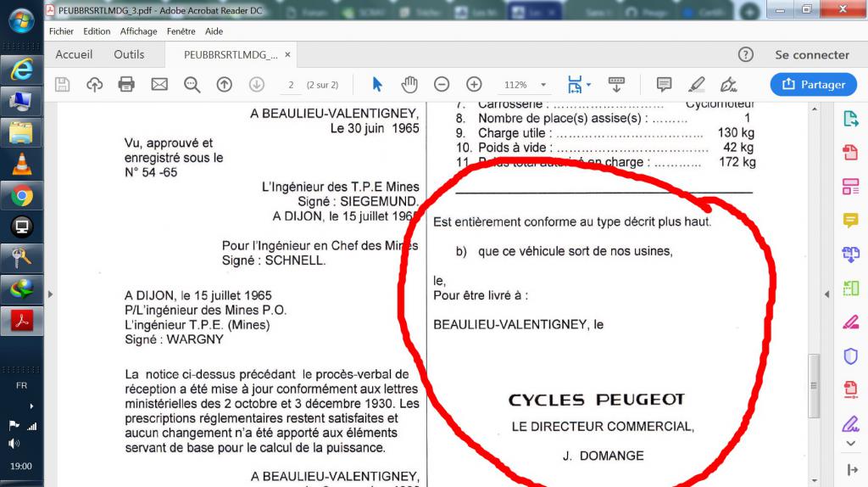Click the volume speaker tray icon
Screen dimensions: 868x487
click(x=14, y=443)
